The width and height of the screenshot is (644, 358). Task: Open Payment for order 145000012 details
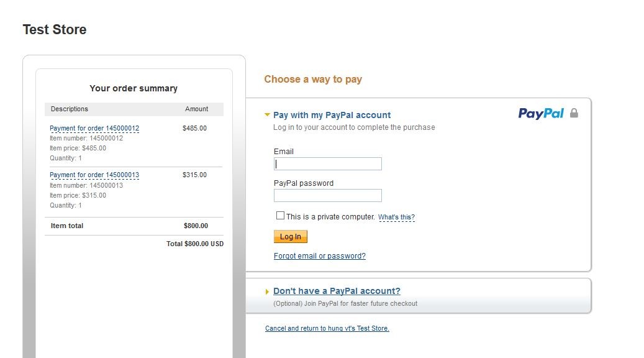[94, 128]
